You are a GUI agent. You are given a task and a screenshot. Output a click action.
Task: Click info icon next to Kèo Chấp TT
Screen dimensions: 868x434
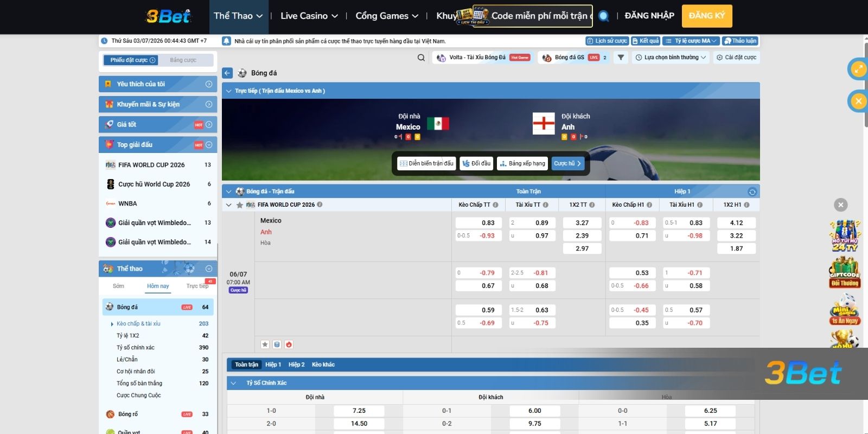495,205
